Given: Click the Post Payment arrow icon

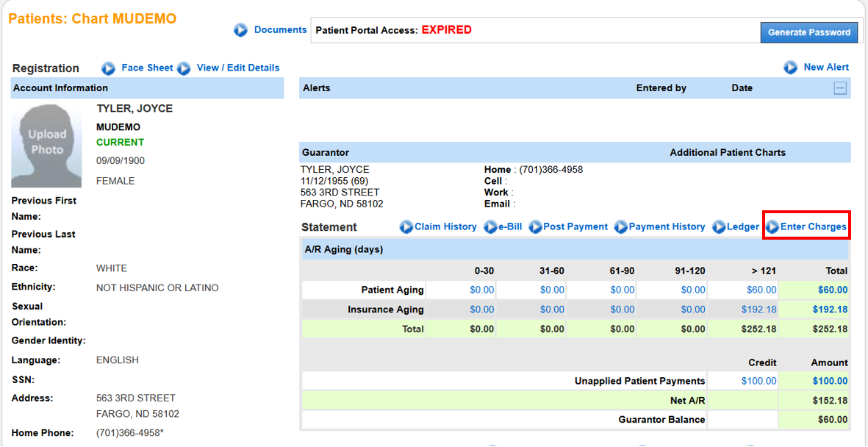Looking at the screenshot, I should (x=535, y=227).
